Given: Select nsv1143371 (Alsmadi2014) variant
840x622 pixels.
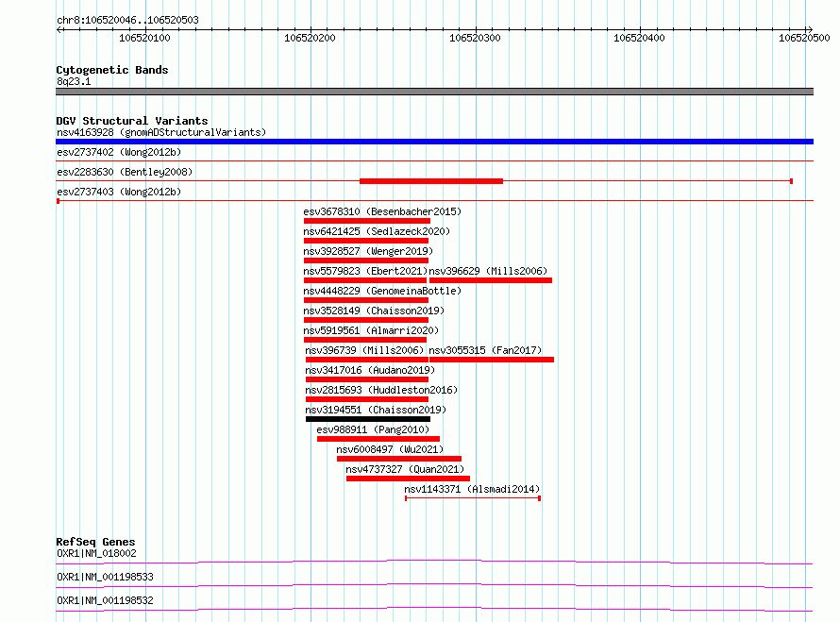Looking at the screenshot, I should click(x=472, y=489).
